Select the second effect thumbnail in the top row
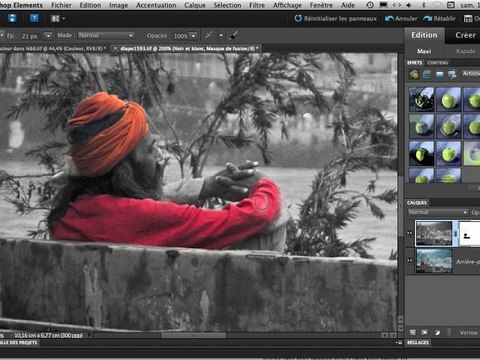 point(449,99)
